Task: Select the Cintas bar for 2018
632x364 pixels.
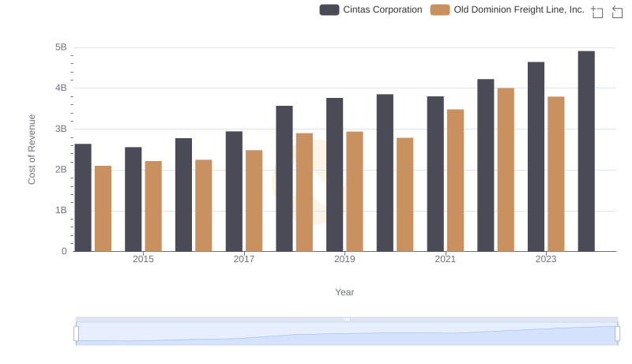Action: coord(284,178)
